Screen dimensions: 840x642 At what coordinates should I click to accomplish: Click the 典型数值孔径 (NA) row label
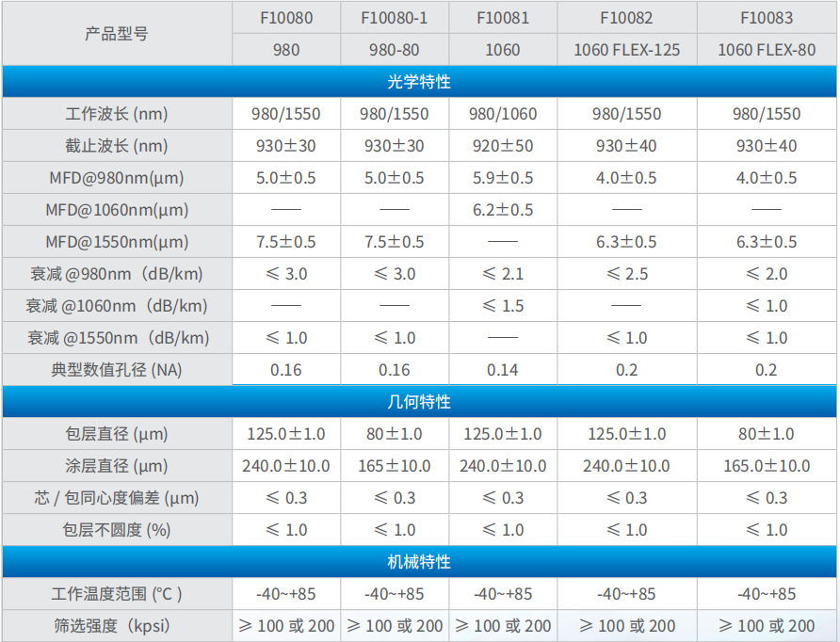pos(117,369)
